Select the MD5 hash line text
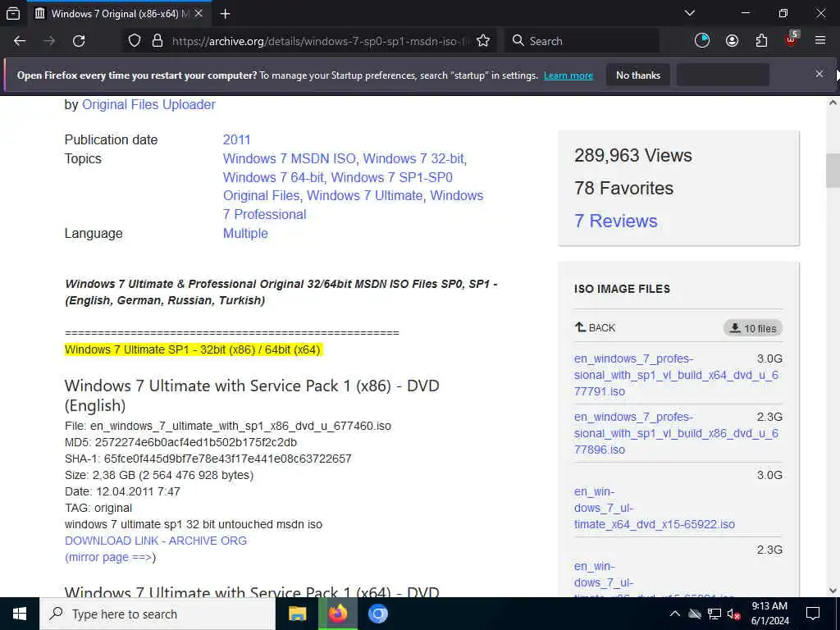The image size is (840, 630). click(180, 442)
